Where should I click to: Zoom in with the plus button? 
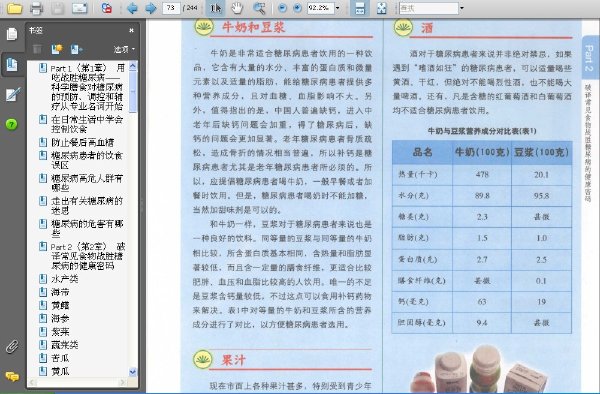point(297,8)
